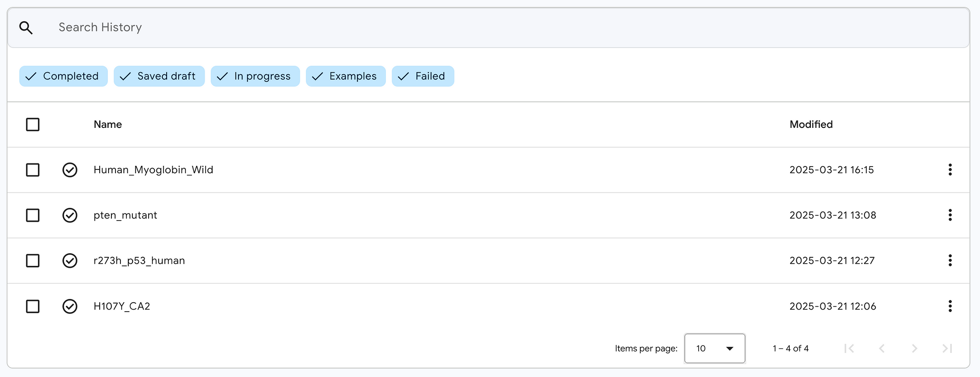Click the 2025-03-21 12:27 modified date
The height and width of the screenshot is (377, 980).
832,261
